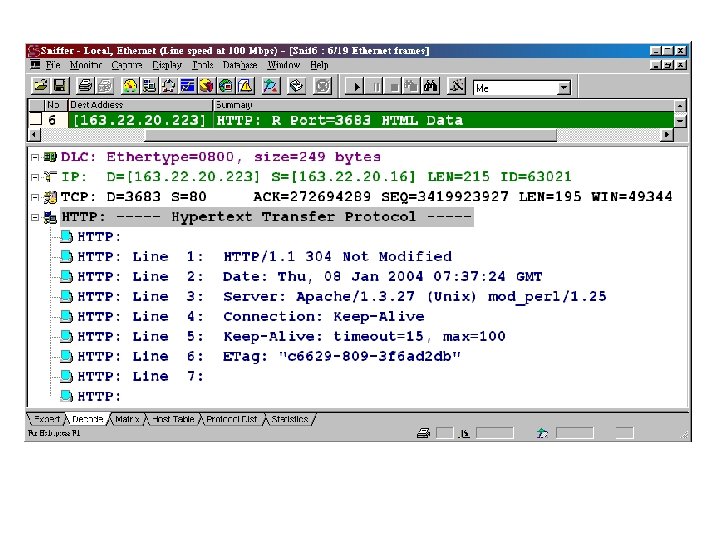Switch to the Host Table tab
Image resolution: width=720 pixels, height=540 pixels.
(173, 419)
